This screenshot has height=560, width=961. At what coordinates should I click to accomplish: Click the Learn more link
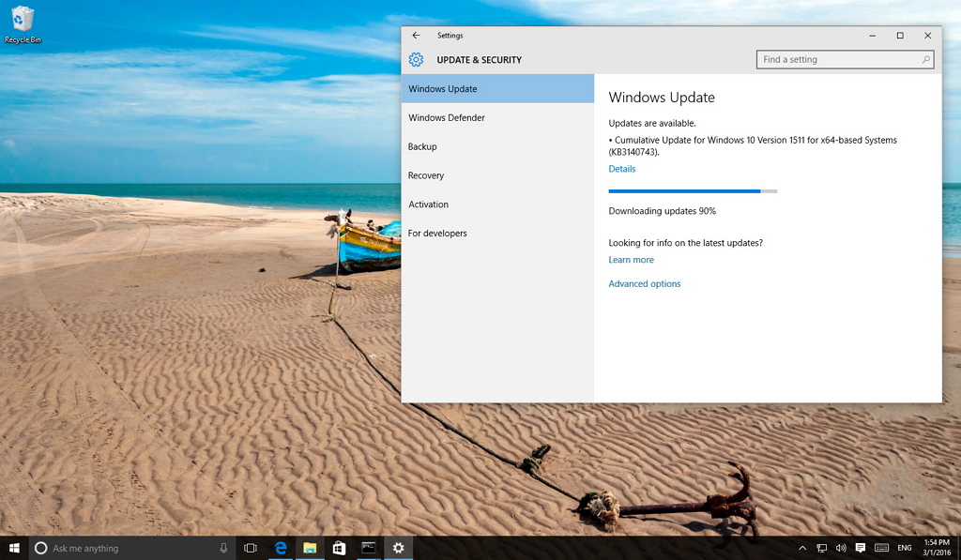(x=632, y=260)
